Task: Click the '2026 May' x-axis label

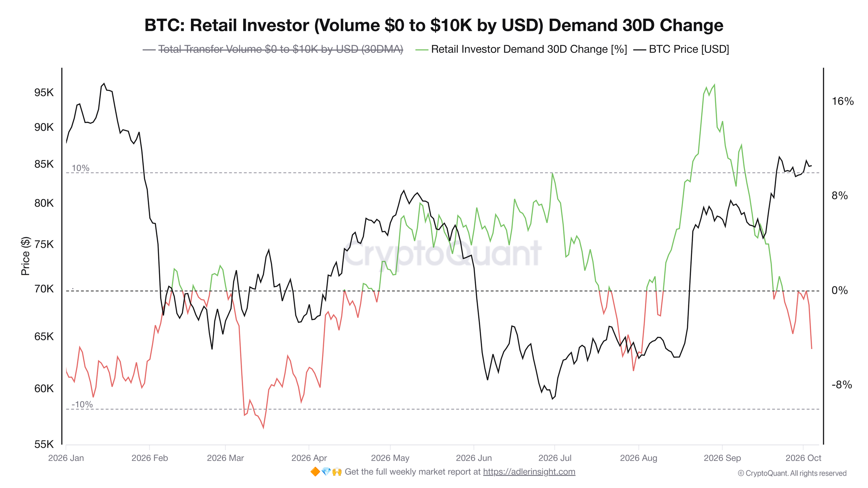Action: pos(390,458)
